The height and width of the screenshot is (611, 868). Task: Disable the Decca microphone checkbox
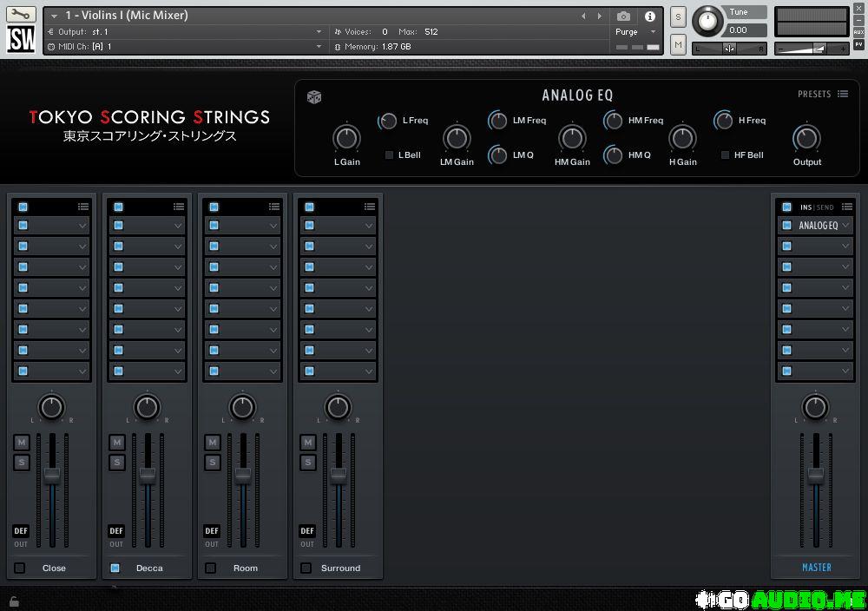pos(115,568)
